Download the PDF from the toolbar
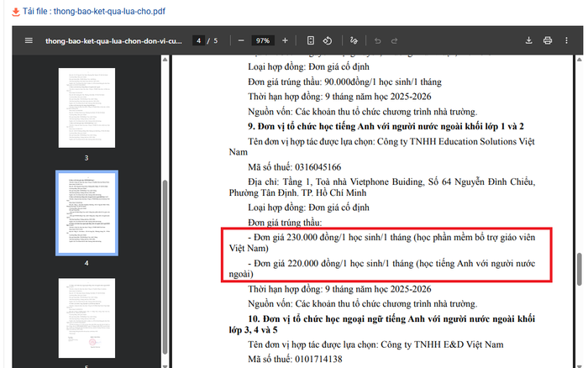This screenshot has height=368, width=588. (x=529, y=40)
